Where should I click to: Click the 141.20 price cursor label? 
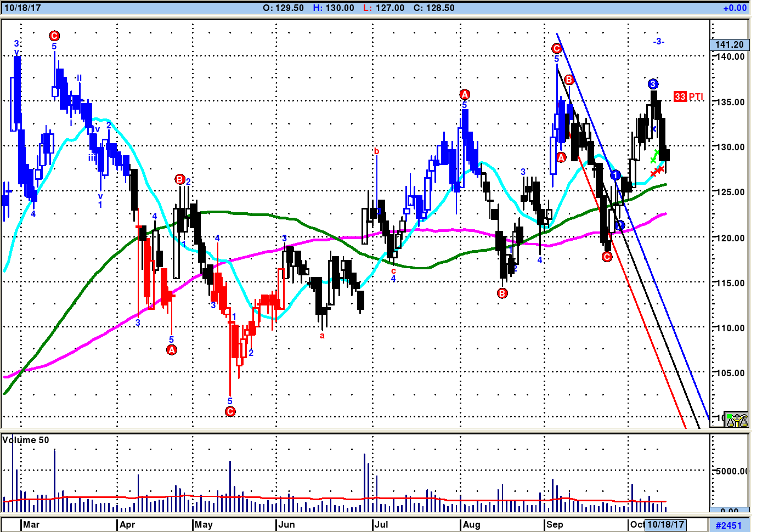(729, 44)
